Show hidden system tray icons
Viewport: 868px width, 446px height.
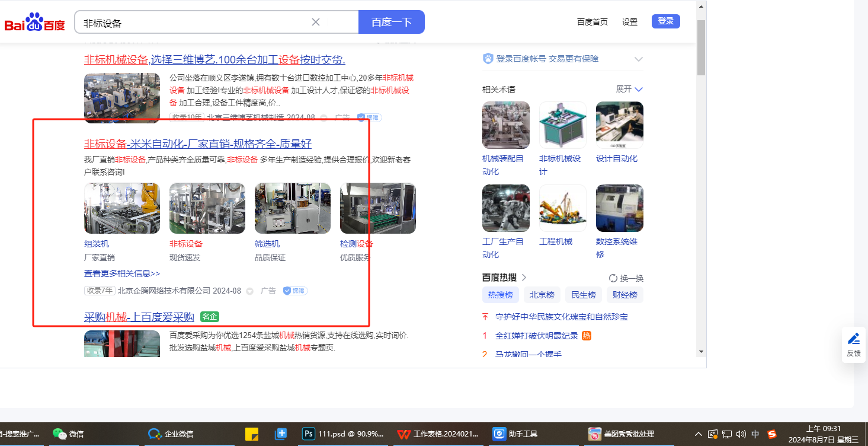click(x=699, y=434)
